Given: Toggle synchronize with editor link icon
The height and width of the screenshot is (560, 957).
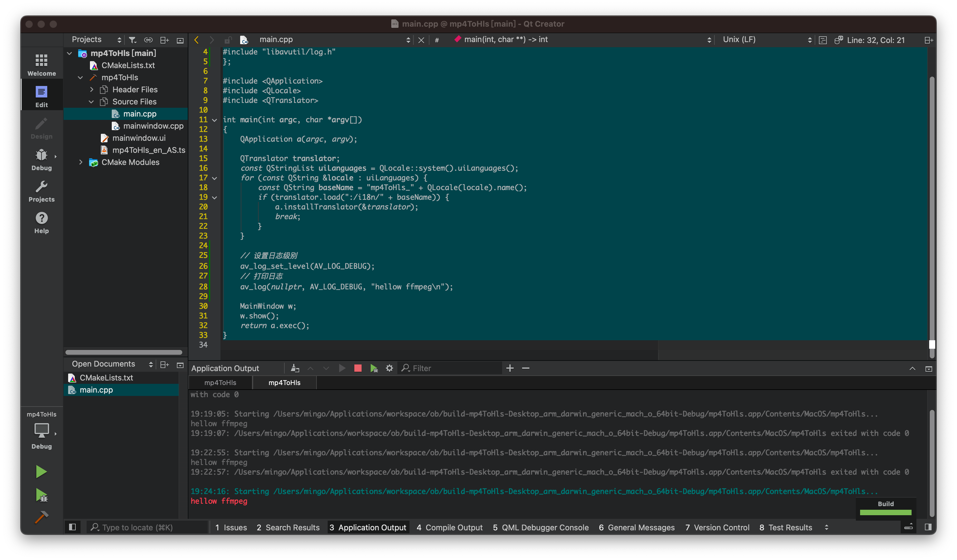Looking at the screenshot, I should pos(148,40).
